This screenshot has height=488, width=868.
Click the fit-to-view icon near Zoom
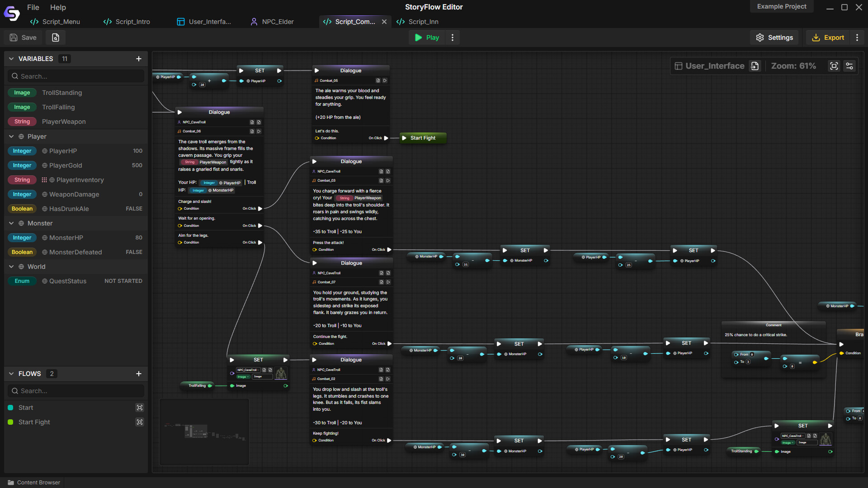pyautogui.click(x=834, y=66)
